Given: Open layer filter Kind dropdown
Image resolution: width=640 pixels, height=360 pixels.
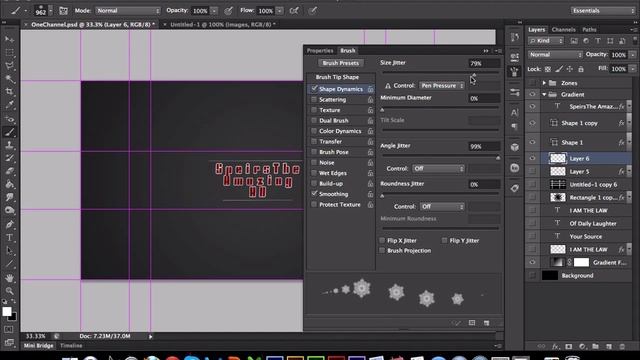Looking at the screenshot, I should click(546, 41).
